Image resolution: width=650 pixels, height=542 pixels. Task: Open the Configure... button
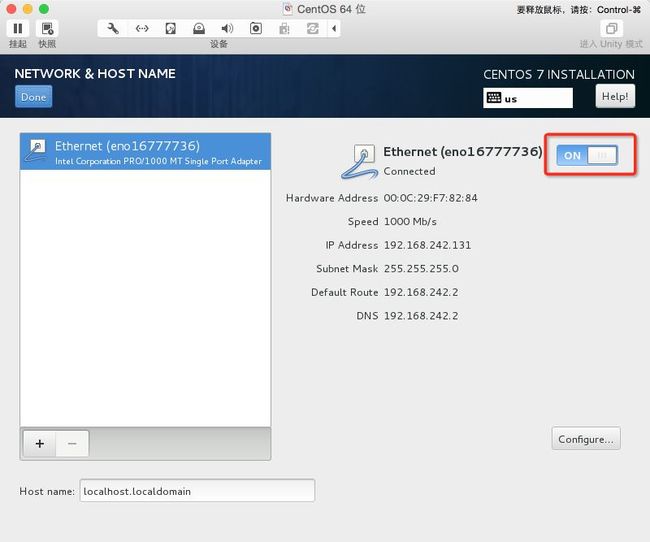pos(586,439)
